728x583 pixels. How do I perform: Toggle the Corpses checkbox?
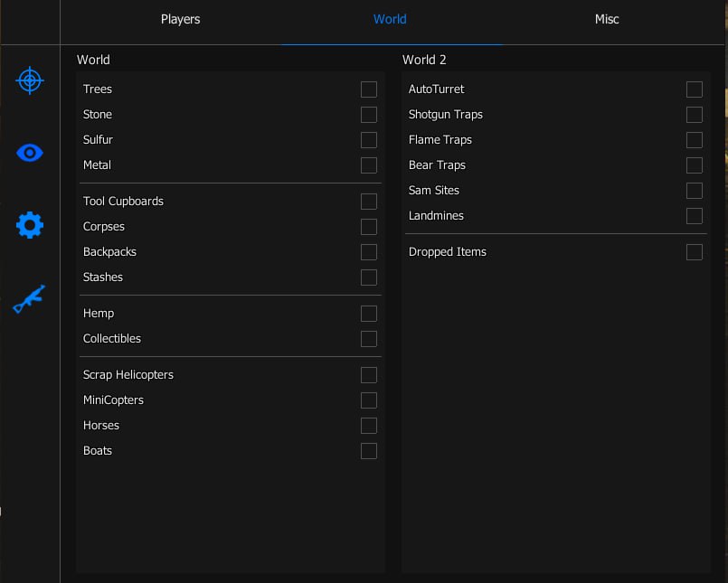click(x=369, y=227)
